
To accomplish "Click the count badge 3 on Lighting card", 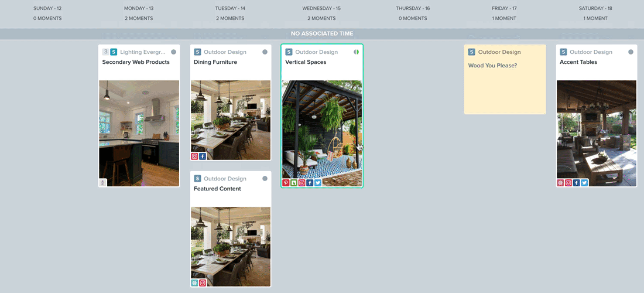I will point(105,52).
